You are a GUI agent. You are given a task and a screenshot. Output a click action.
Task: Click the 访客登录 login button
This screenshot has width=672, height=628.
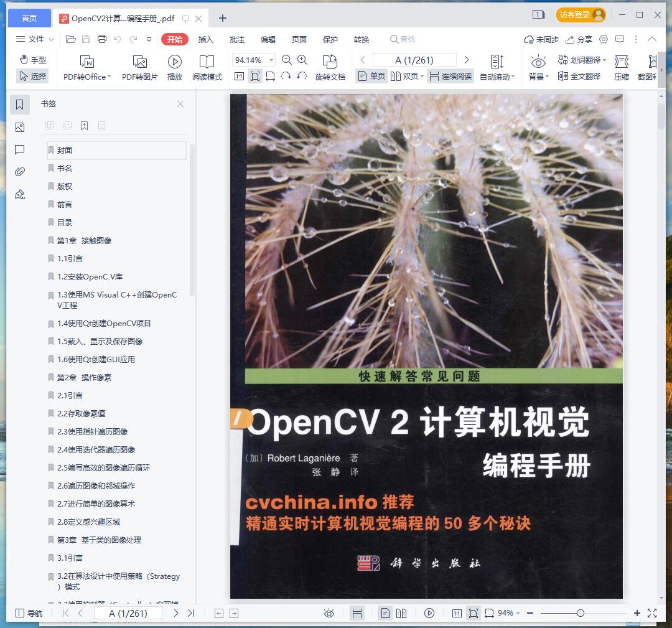click(581, 15)
